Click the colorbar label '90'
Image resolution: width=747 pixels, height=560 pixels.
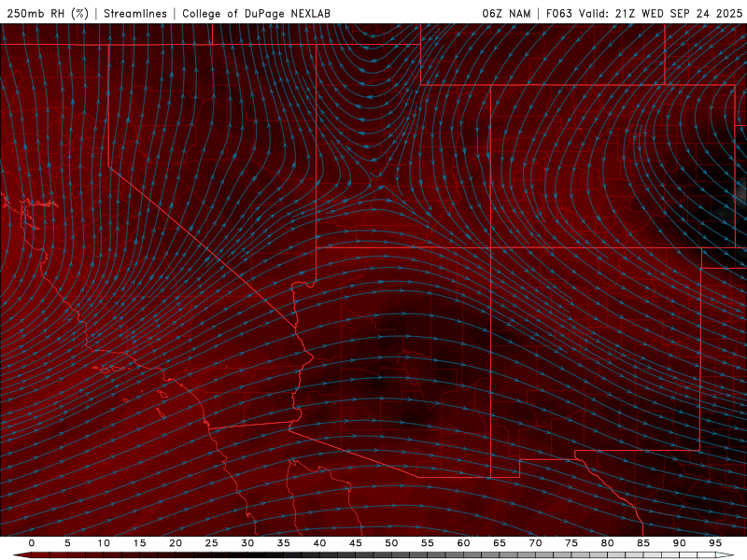(679, 543)
